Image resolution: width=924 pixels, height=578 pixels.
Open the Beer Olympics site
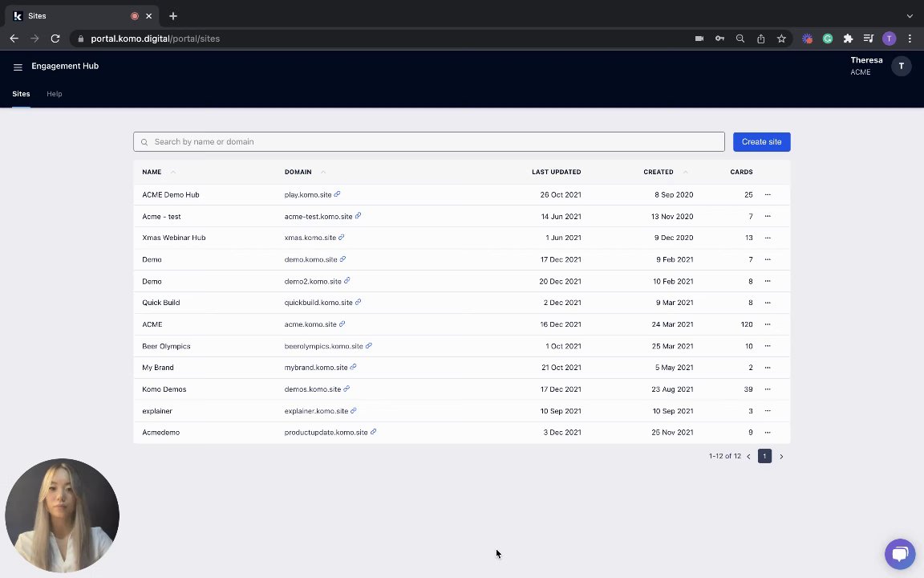pyautogui.click(x=166, y=346)
